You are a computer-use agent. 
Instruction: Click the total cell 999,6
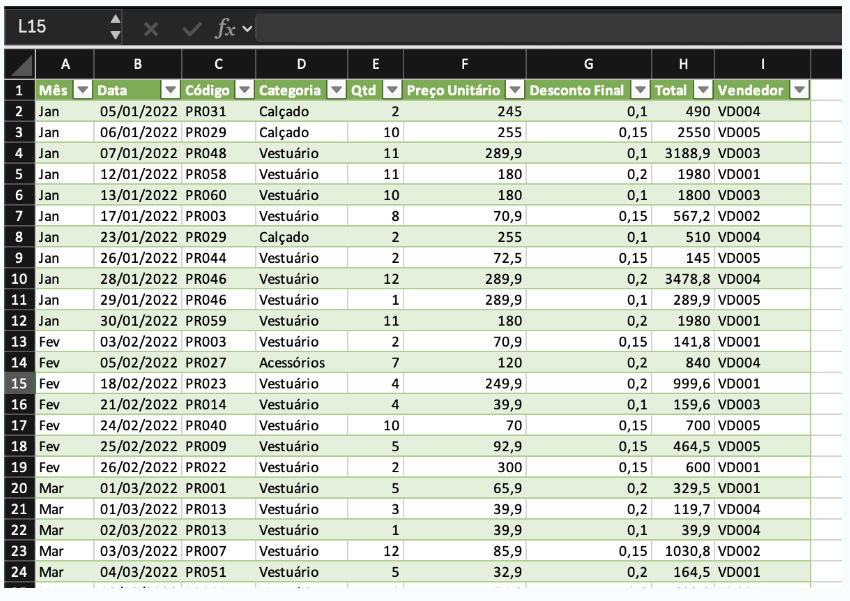click(683, 384)
